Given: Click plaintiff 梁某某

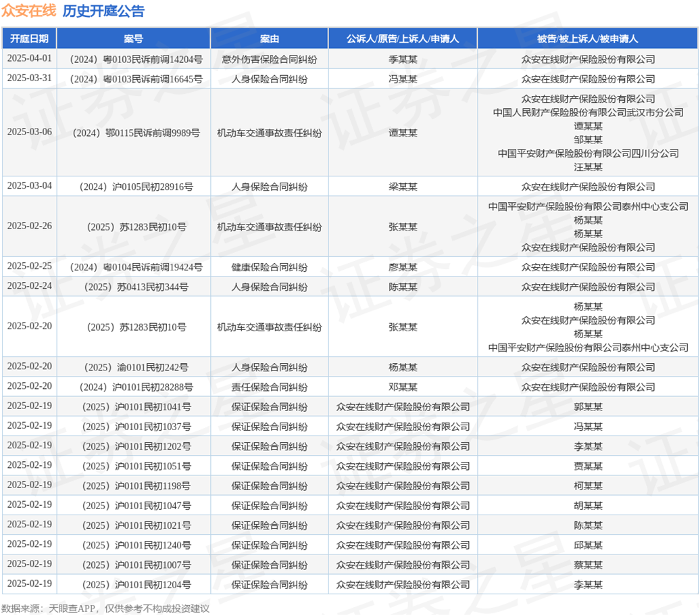Looking at the screenshot, I should [403, 187].
